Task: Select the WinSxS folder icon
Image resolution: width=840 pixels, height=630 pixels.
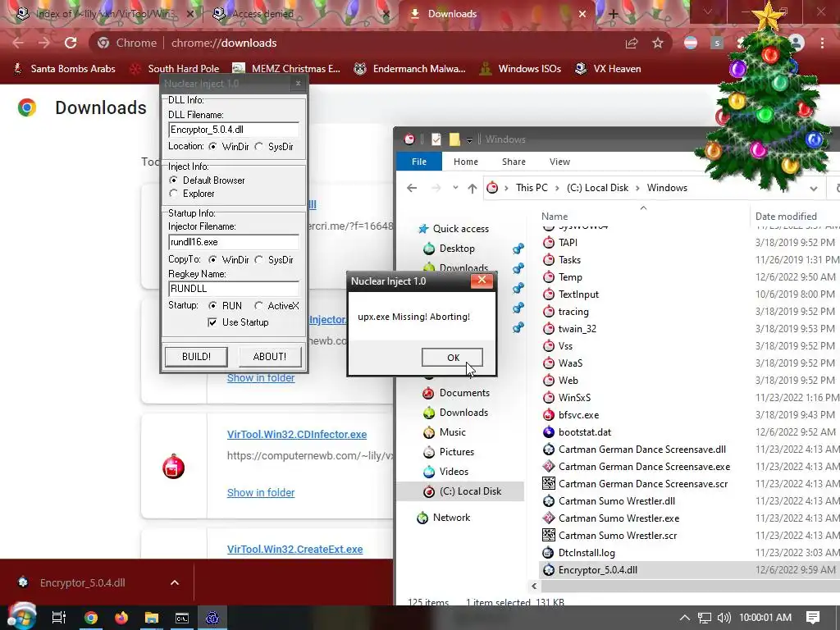Action: coord(549,398)
